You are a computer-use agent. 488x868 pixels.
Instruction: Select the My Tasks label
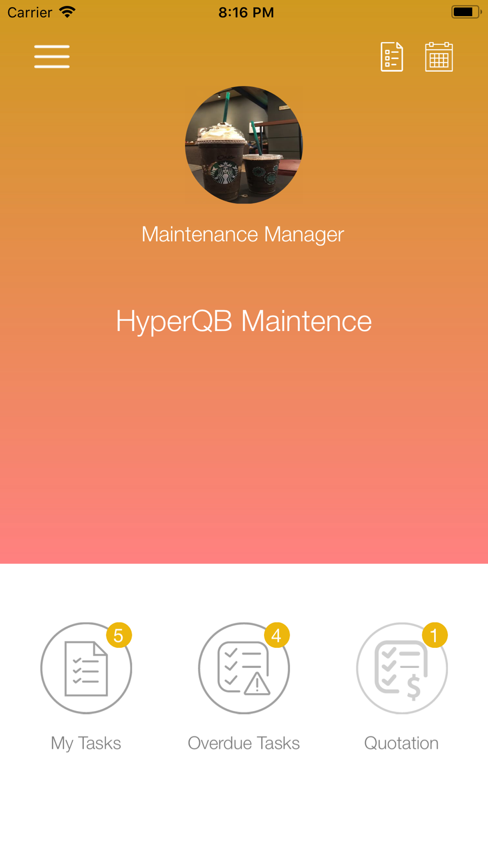tap(86, 744)
